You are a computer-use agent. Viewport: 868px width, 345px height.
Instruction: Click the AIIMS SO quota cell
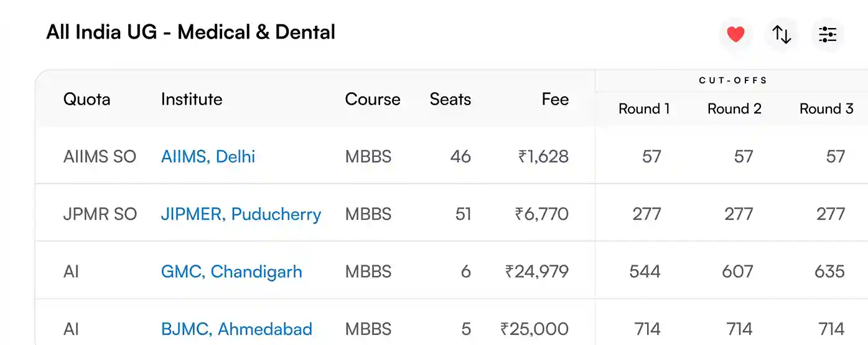click(100, 156)
